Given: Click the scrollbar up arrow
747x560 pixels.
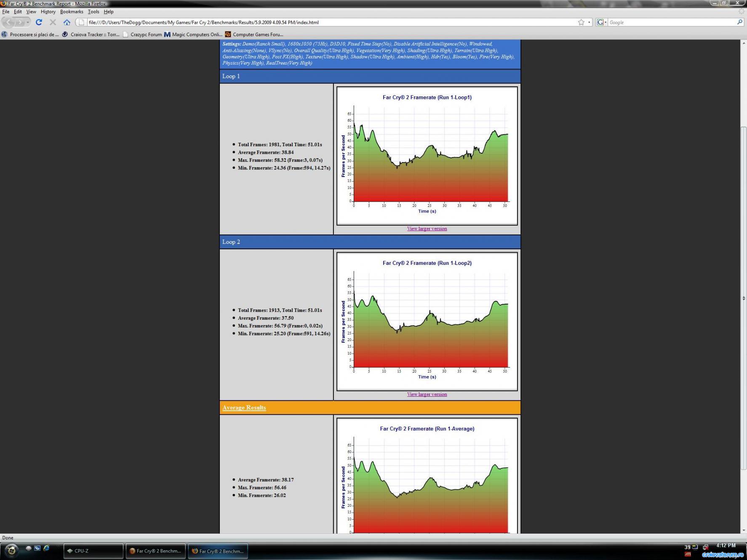Looking at the screenshot, I should (x=743, y=43).
